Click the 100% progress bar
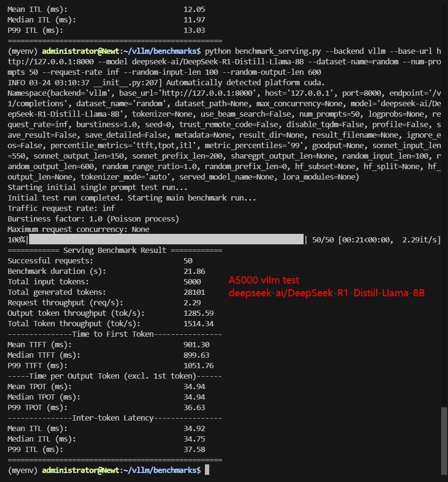Screen dimensions: 448x482 [166, 239]
